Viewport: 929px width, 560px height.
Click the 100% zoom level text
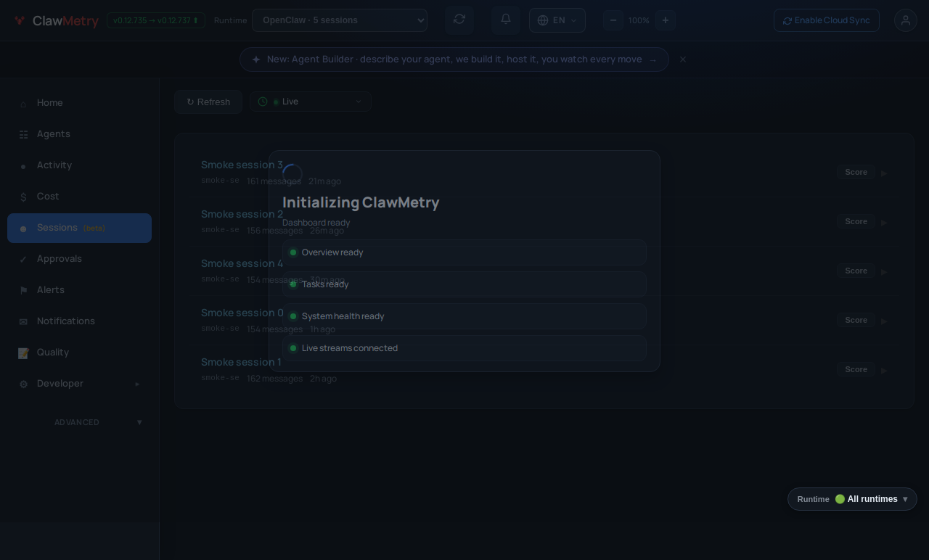[639, 20]
